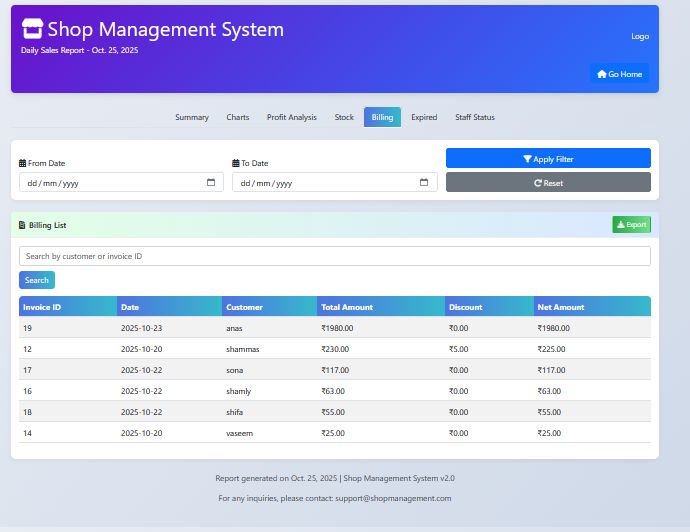The height and width of the screenshot is (532, 690).
Task: Click the calendar icon beside To Date label
Action: click(235, 163)
